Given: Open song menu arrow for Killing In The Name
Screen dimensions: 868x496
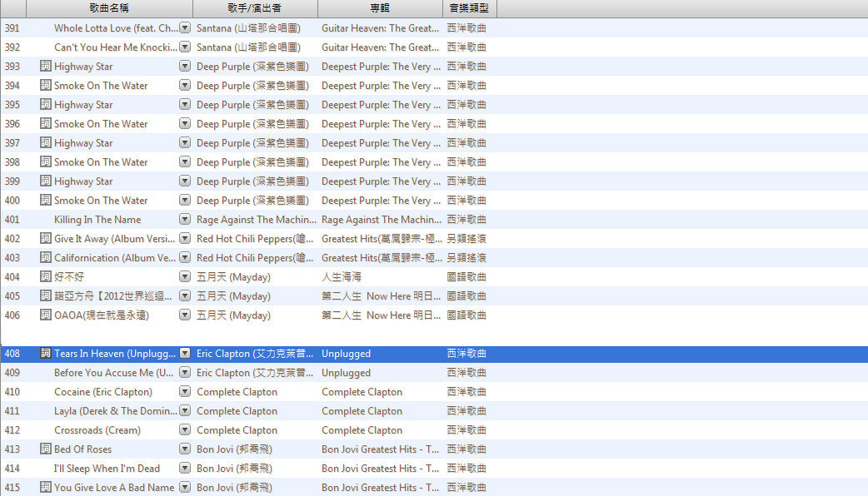Looking at the screenshot, I should click(x=185, y=220).
